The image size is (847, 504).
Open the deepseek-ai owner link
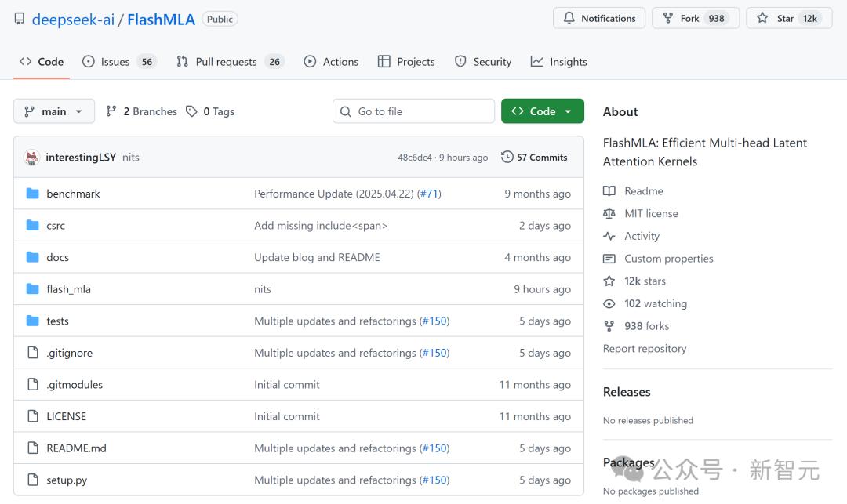(x=73, y=20)
